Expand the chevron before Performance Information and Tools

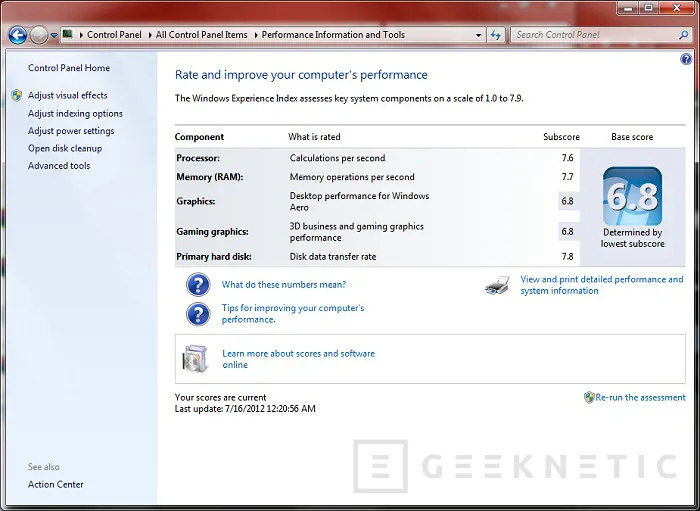click(x=256, y=35)
